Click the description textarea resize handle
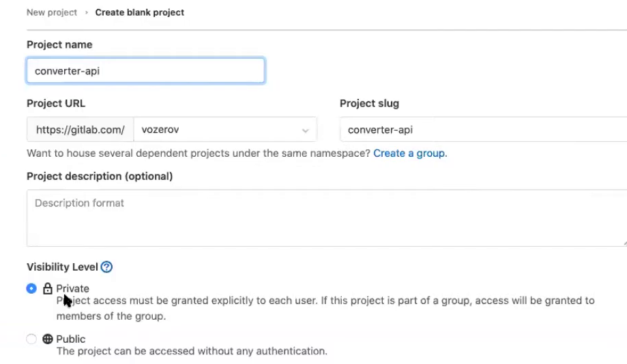Viewport: 627px width, 364px height. pos(624,243)
